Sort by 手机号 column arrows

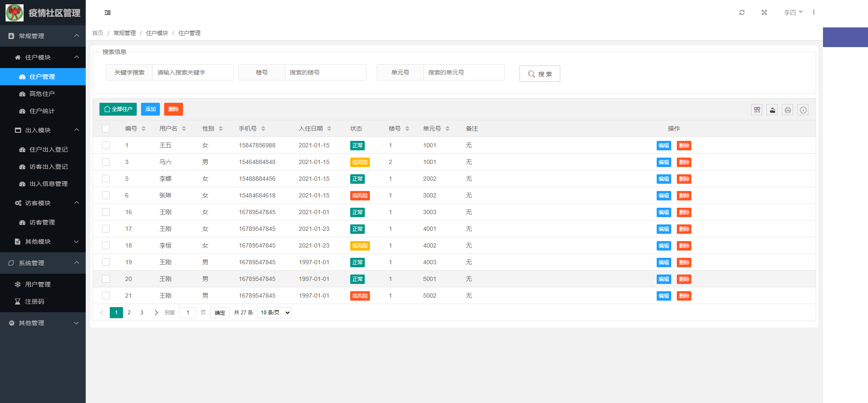pyautogui.click(x=263, y=128)
